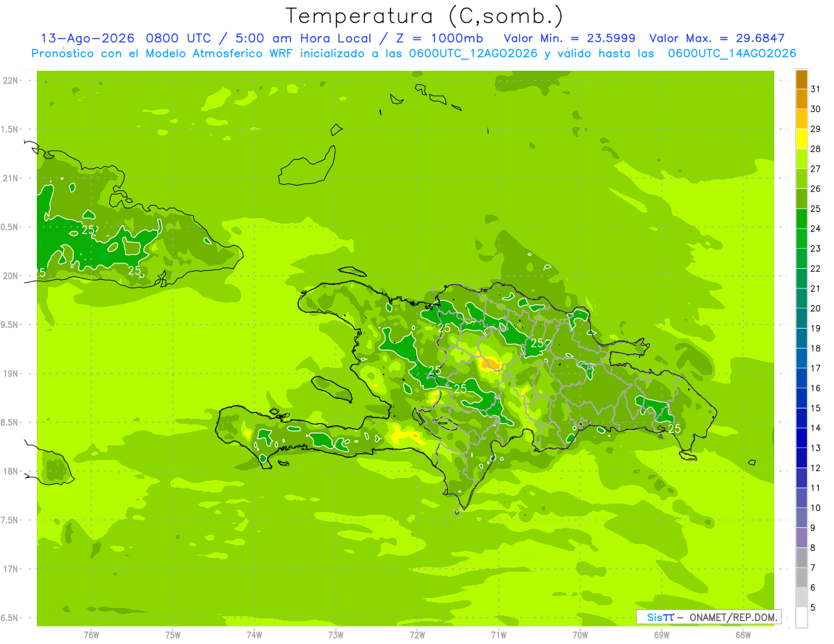Image resolution: width=834 pixels, height=644 pixels.
Task: Select the legend value label '28'
Action: (x=816, y=149)
